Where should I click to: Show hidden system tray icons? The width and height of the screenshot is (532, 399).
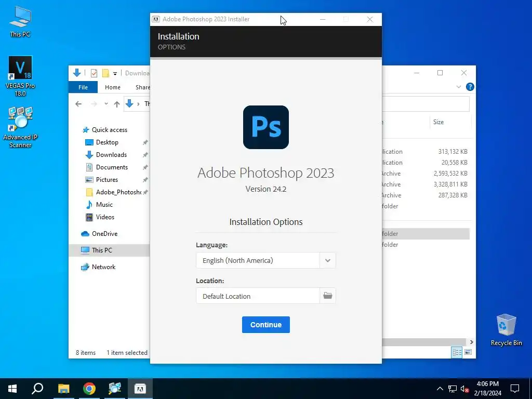tap(440, 389)
